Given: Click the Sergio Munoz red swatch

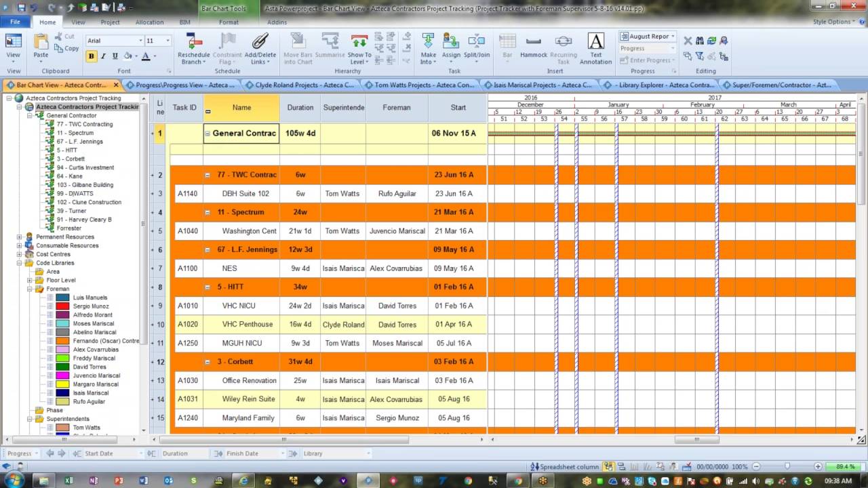Looking at the screenshot, I should (62, 306).
